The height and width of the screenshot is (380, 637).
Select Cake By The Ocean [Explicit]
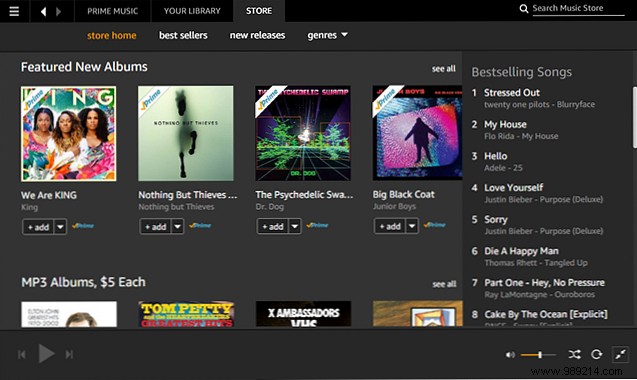pyautogui.click(x=546, y=315)
